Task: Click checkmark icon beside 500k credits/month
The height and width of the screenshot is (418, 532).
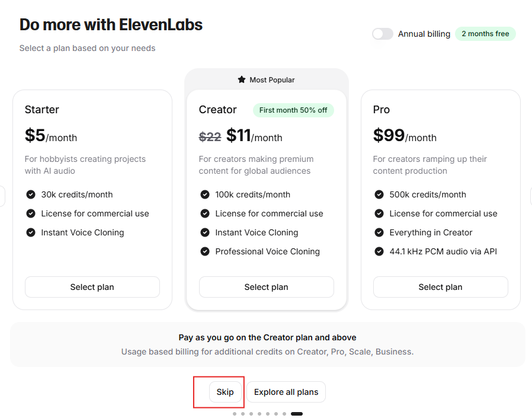Action: pyautogui.click(x=379, y=194)
